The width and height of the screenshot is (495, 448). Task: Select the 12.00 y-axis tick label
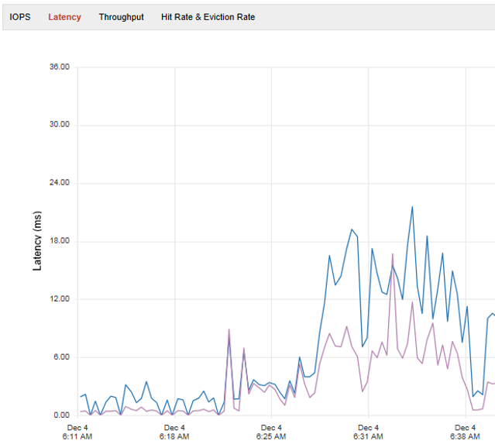59,299
